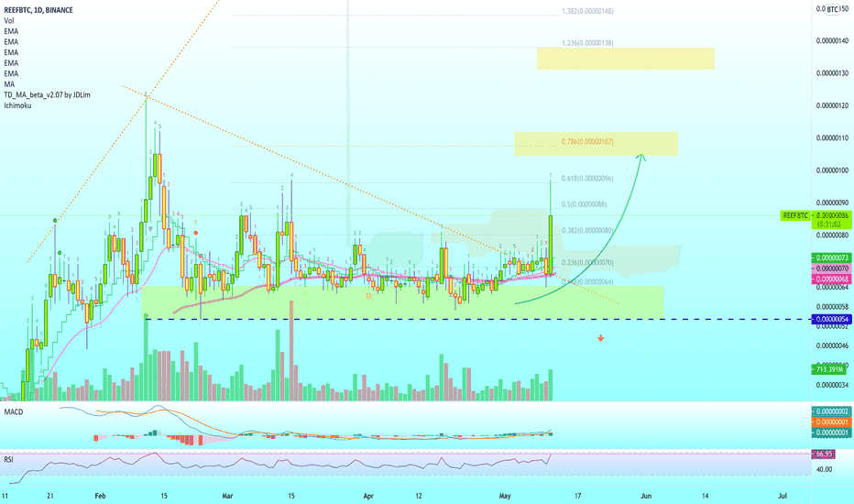Viewport: 854px width, 504px height.
Task: Click the 0.00000002 MACD value tag
Action: (x=830, y=411)
